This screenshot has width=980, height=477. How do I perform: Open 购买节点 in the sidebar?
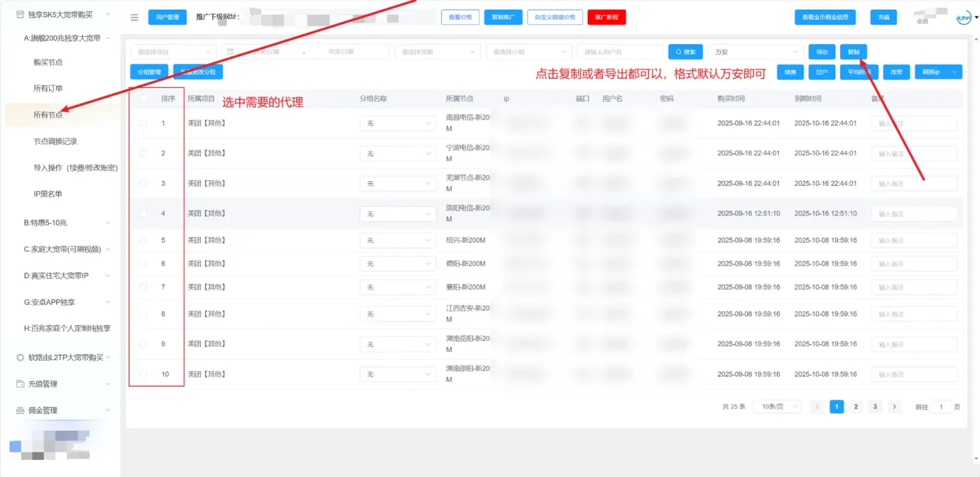48,62
